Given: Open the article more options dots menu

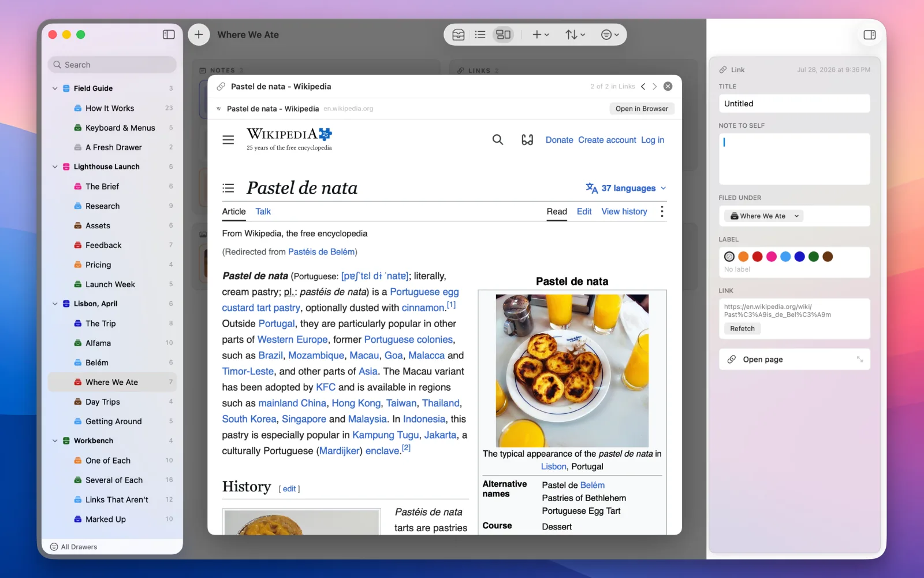Looking at the screenshot, I should click(662, 212).
